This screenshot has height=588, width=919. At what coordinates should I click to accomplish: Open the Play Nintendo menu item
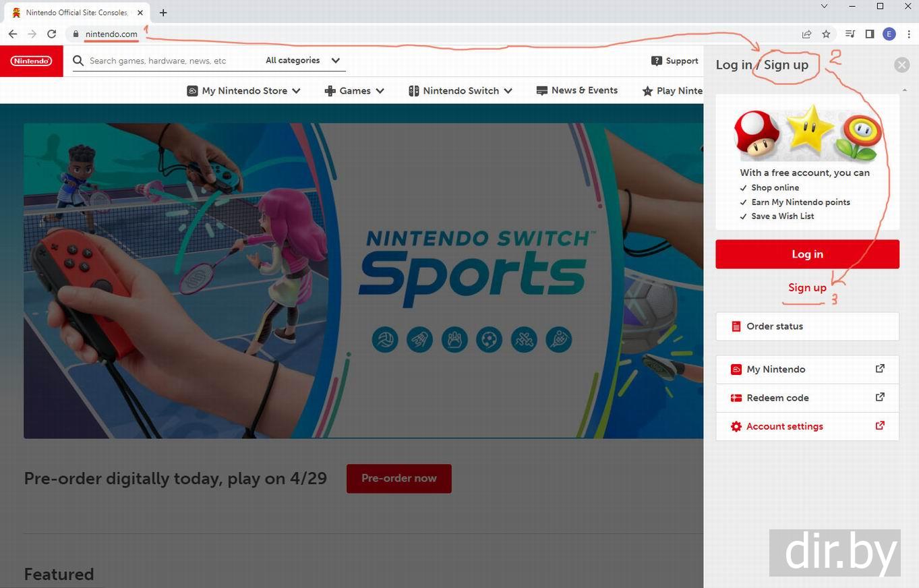pyautogui.click(x=672, y=90)
